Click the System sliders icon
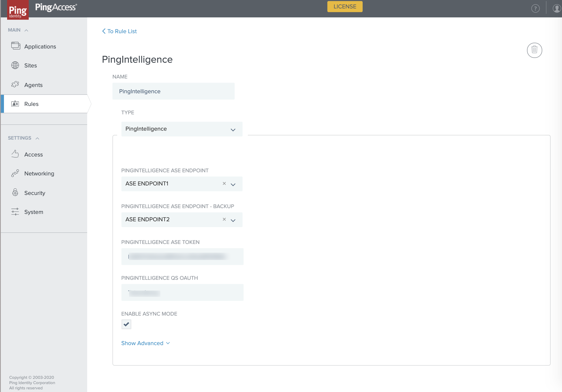The width and height of the screenshot is (562, 392). click(15, 212)
